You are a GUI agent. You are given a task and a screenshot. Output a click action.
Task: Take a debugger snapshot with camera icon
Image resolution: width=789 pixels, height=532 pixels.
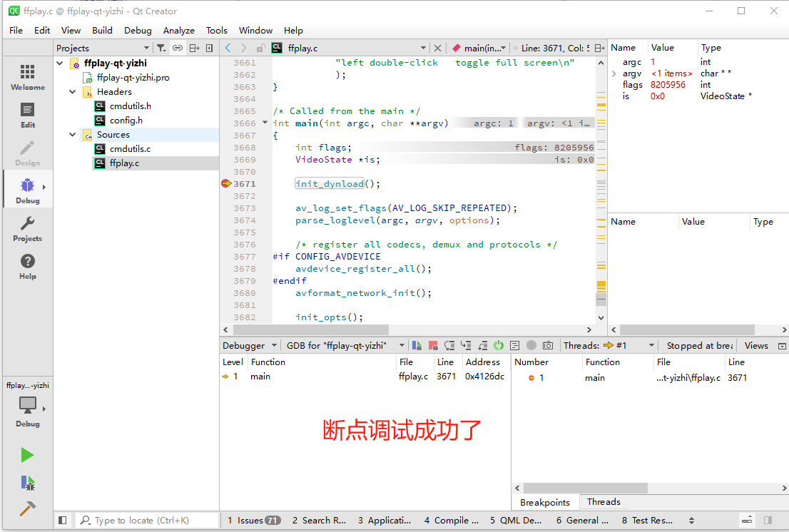[548, 345]
